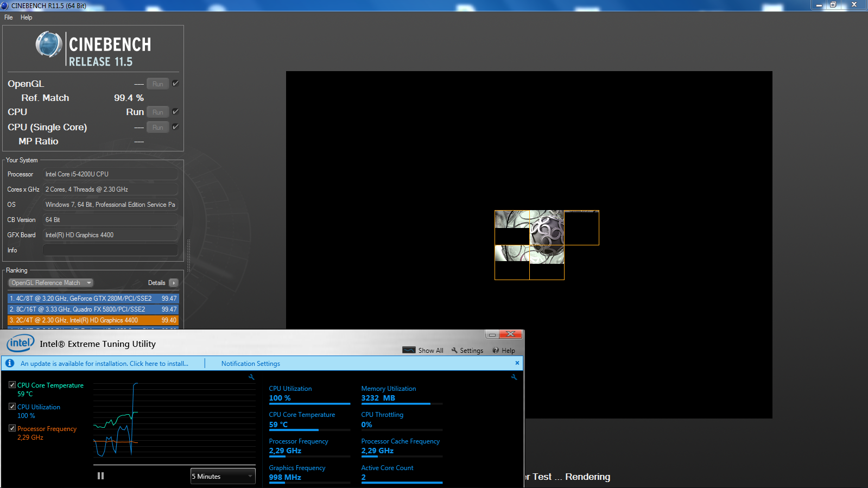
Task: Click the update available notification link
Action: click(104, 364)
